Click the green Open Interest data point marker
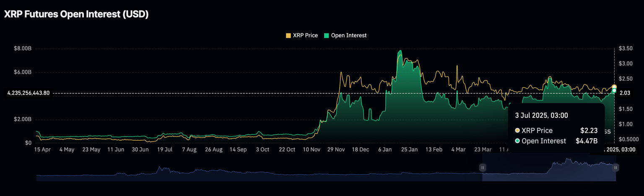The width and height of the screenshot is (644, 196). coord(614,90)
